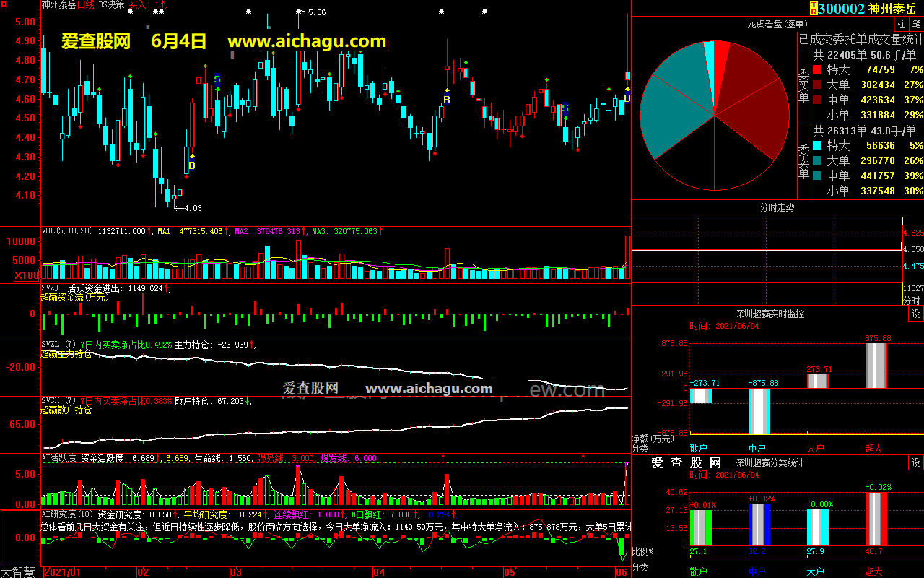Switch order view to 笔 mode

tap(916, 25)
